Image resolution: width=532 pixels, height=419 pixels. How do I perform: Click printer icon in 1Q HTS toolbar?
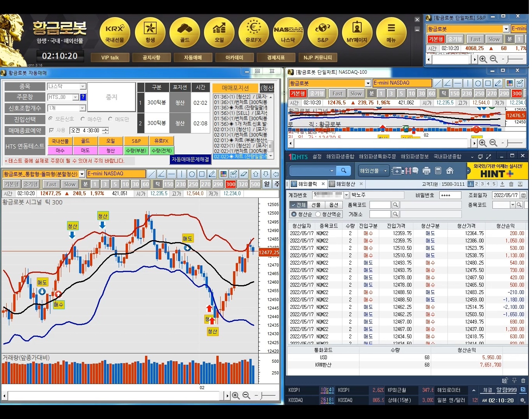point(427,171)
